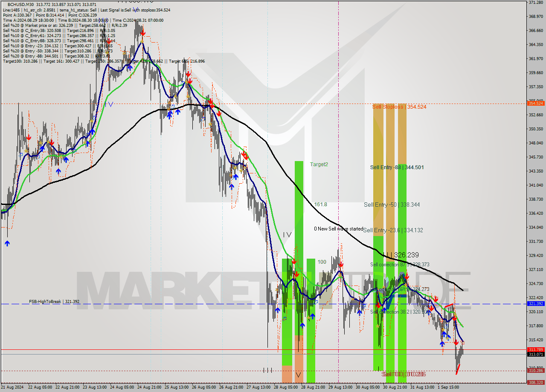
Task: Click 'Sell correction 61.8 | 324.273' label
Action: (x=400, y=290)
